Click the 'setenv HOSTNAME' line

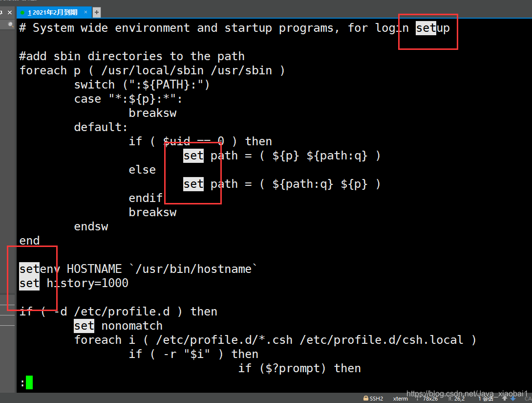[138, 269]
